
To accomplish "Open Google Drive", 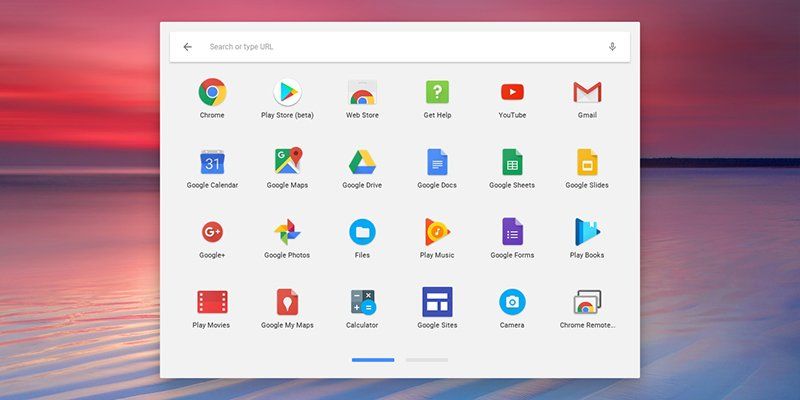I will point(362,162).
